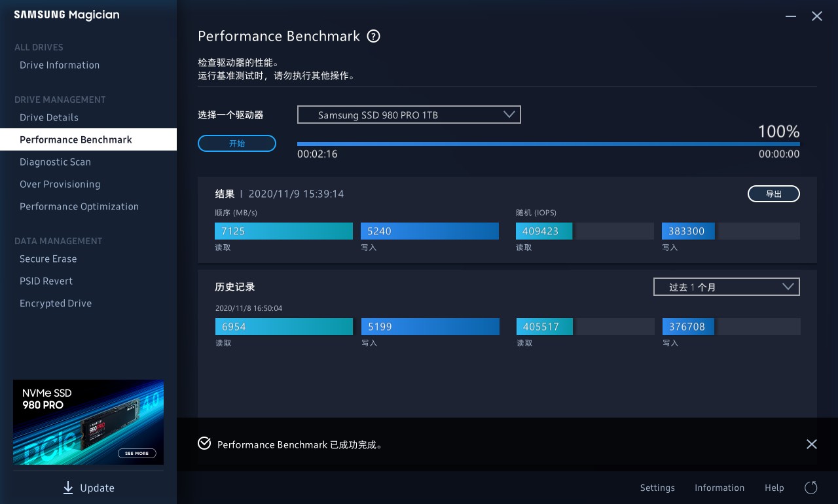Open Information in the footer
838x504 pixels.
720,488
